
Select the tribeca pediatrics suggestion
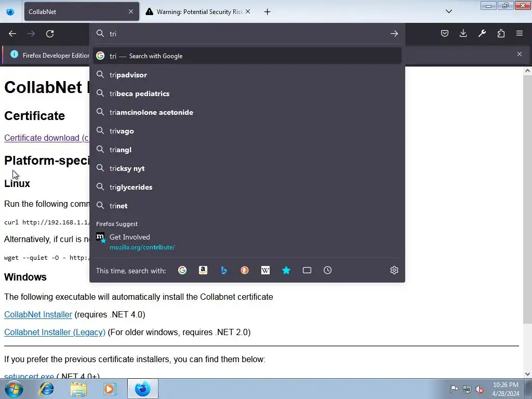click(247, 94)
